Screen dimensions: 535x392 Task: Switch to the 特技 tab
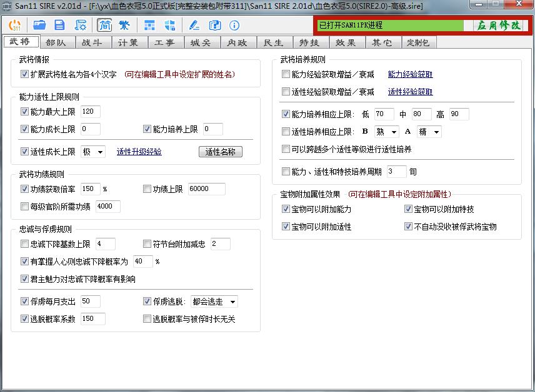(311, 42)
